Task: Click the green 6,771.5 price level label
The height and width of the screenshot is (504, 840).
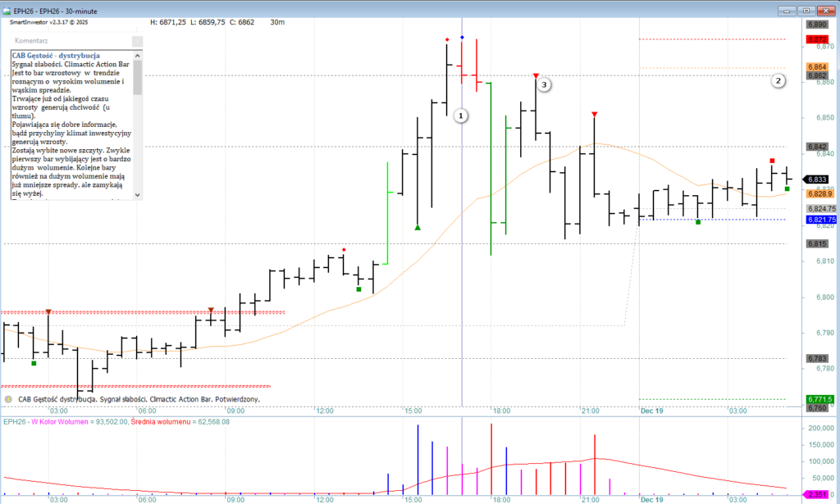Action: click(819, 399)
